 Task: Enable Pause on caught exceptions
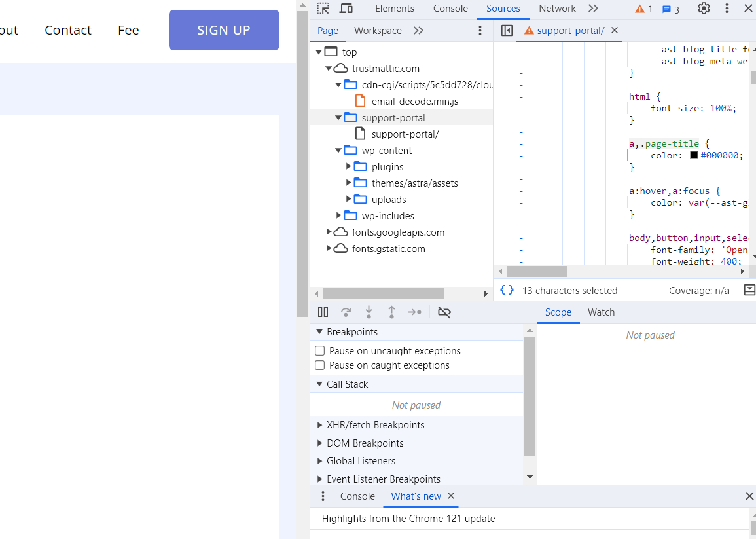point(319,365)
